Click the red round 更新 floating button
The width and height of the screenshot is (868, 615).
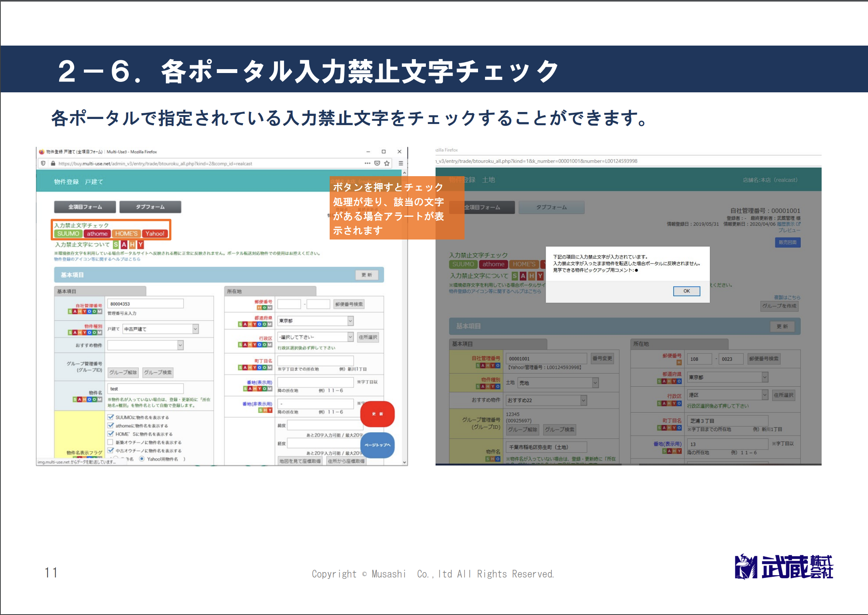click(x=377, y=414)
